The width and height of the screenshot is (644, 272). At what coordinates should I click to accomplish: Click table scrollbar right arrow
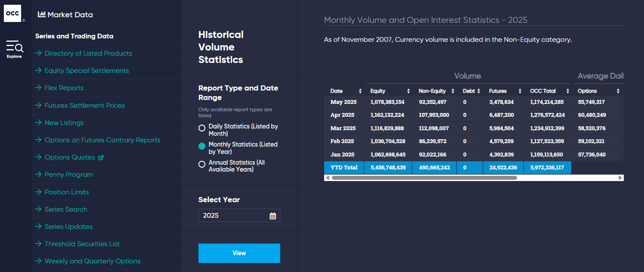620,178
